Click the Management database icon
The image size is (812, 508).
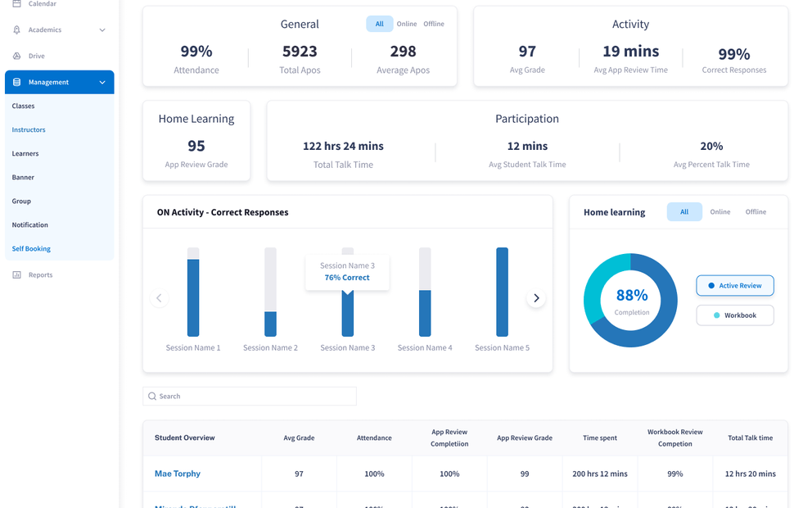[16, 83]
